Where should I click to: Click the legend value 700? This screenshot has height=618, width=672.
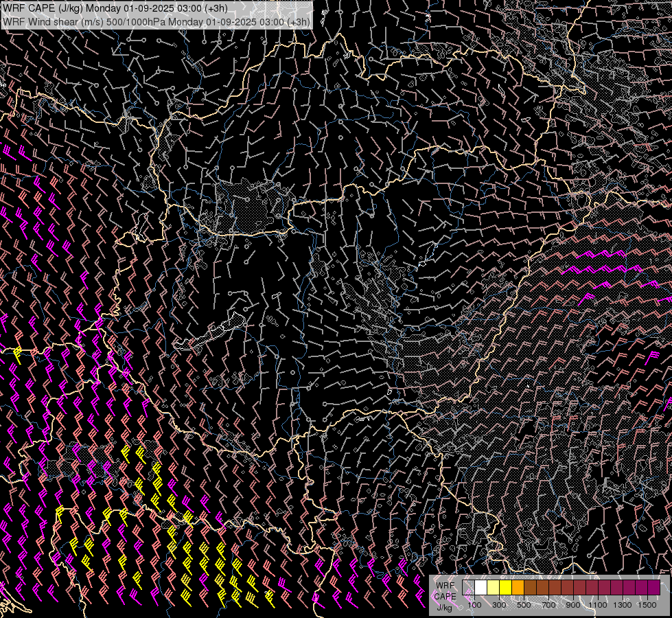coord(548,605)
